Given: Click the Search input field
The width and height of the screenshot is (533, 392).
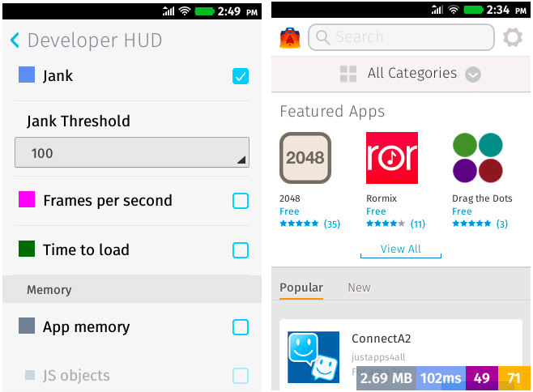Looking at the screenshot, I should click(x=401, y=37).
